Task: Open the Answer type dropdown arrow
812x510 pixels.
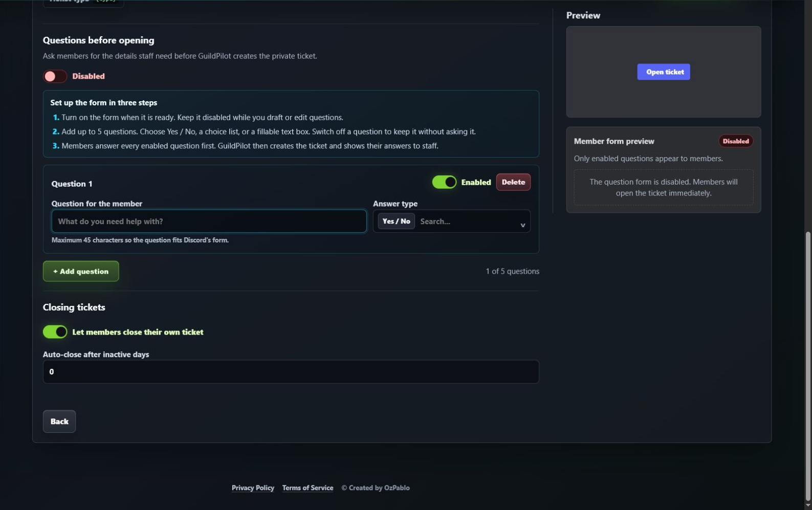Action: pyautogui.click(x=522, y=225)
